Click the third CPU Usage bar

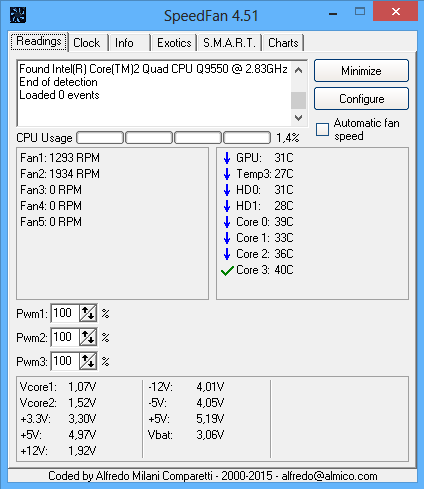pyautogui.click(x=198, y=138)
